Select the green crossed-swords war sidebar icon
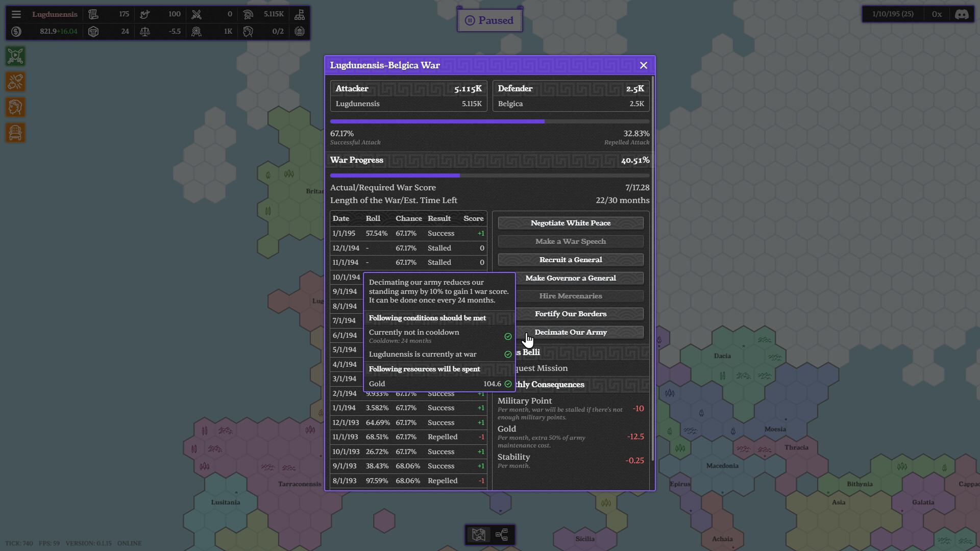This screenshot has height=551, width=980. click(15, 56)
